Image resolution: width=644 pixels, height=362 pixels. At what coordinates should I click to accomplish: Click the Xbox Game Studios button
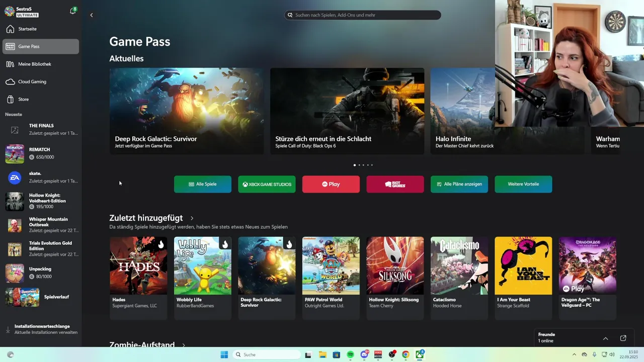267,184
